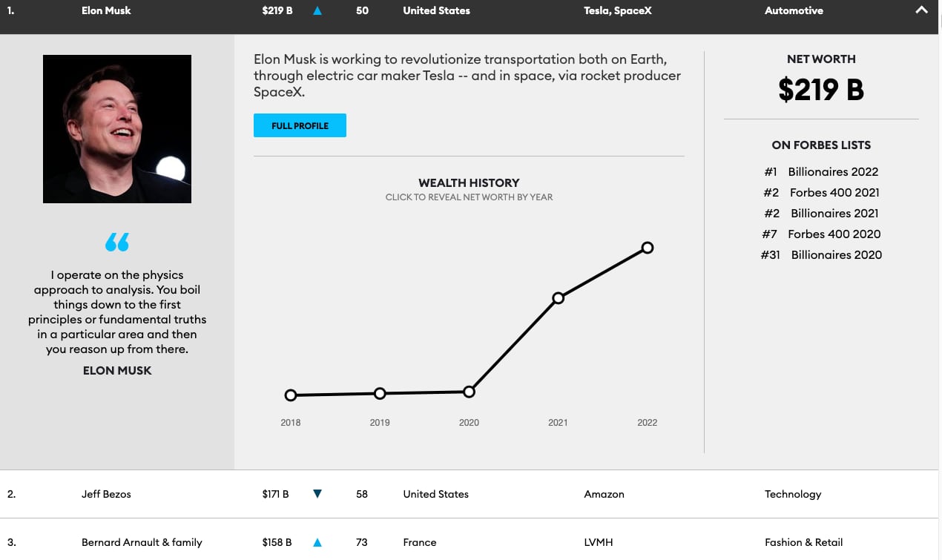This screenshot has height=560, width=942.
Task: Click the blue FULL PROFILE button
Action: [x=300, y=126]
